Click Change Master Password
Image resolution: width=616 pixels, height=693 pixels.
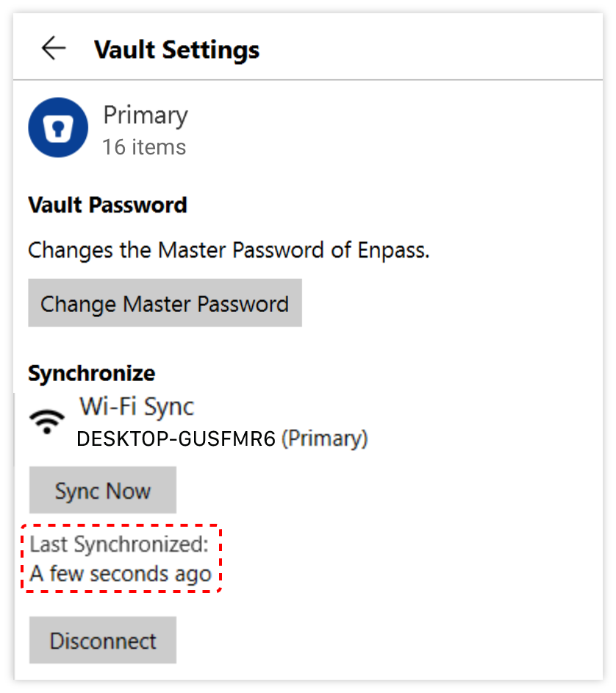pos(165,303)
